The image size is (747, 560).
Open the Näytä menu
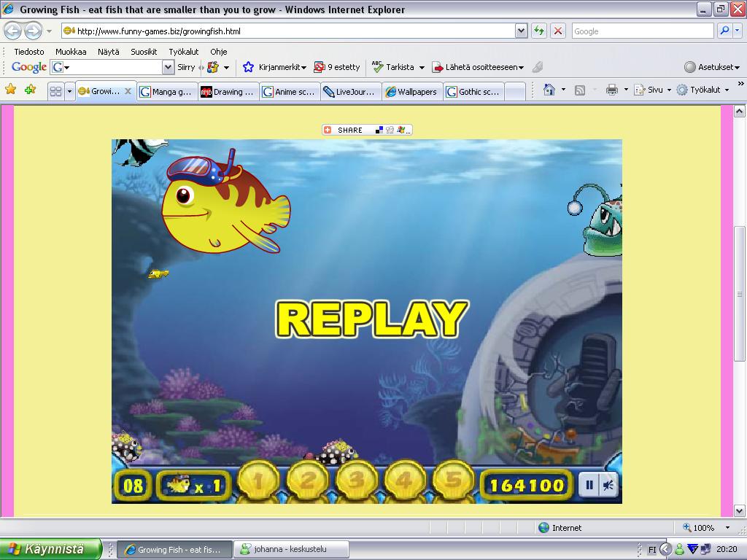pyautogui.click(x=108, y=52)
